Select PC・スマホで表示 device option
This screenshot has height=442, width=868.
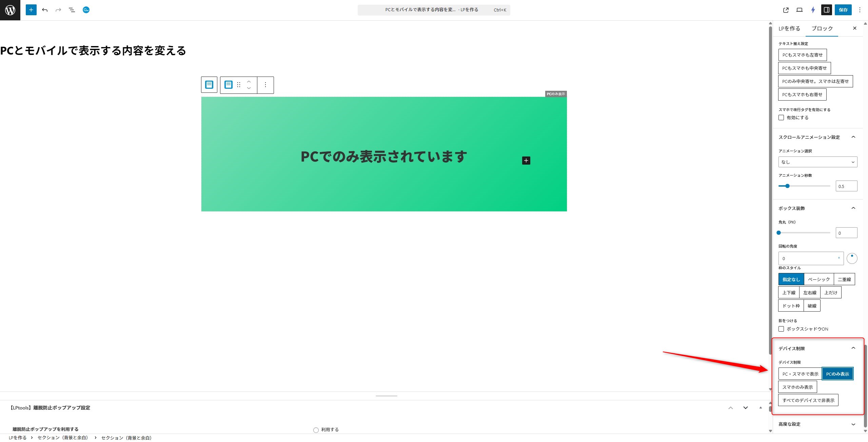pyautogui.click(x=800, y=374)
